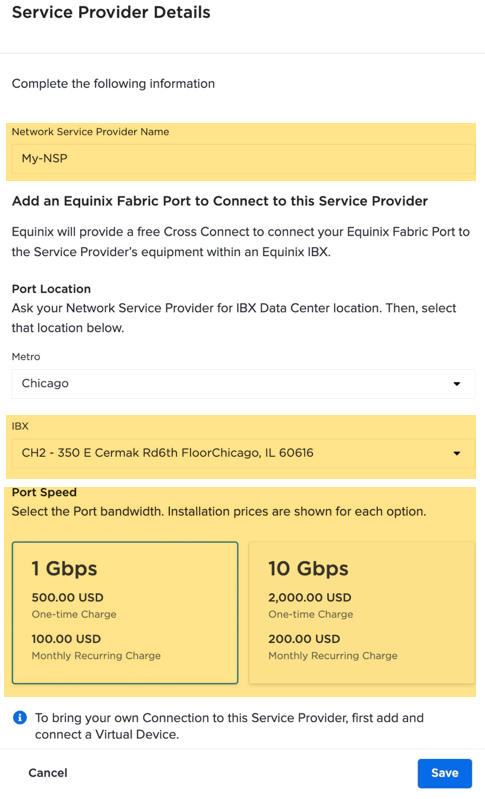
Task: Click the caret arrow of the Metro dropdown
Action: coord(457,384)
